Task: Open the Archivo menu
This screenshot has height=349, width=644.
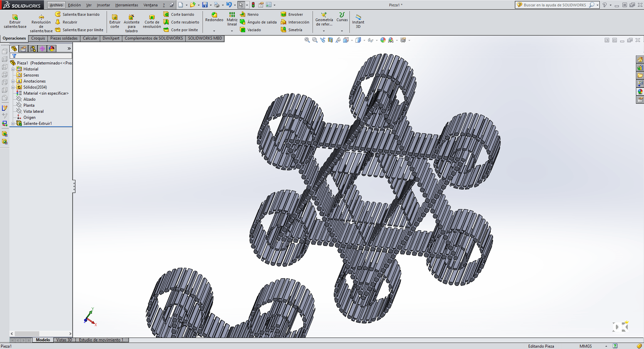Action: 56,5
